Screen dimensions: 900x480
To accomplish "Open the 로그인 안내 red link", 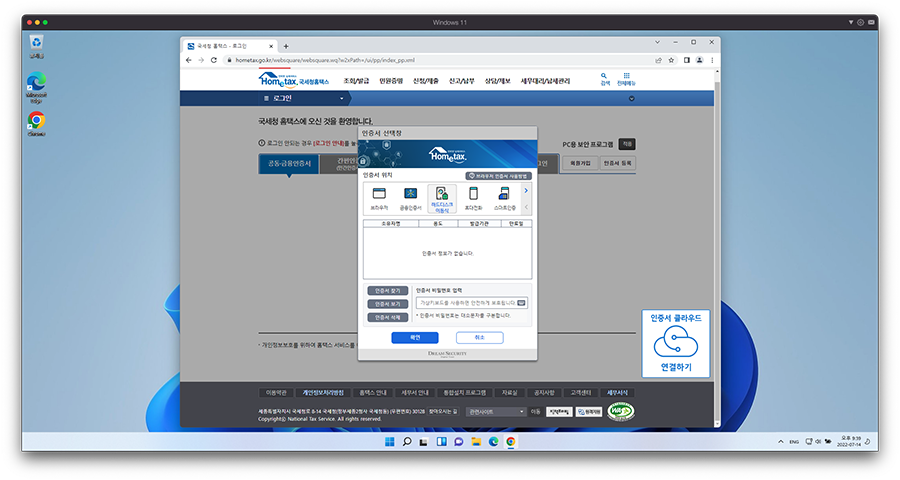I will click(329, 144).
